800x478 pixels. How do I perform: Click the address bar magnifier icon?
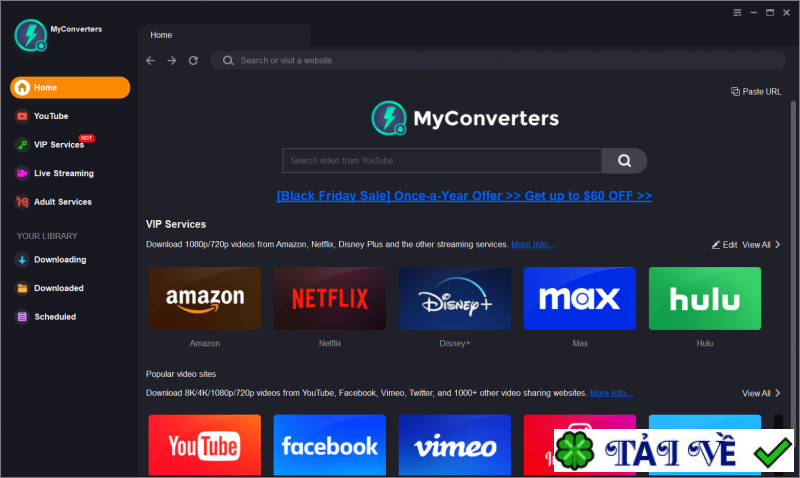pyautogui.click(x=228, y=61)
